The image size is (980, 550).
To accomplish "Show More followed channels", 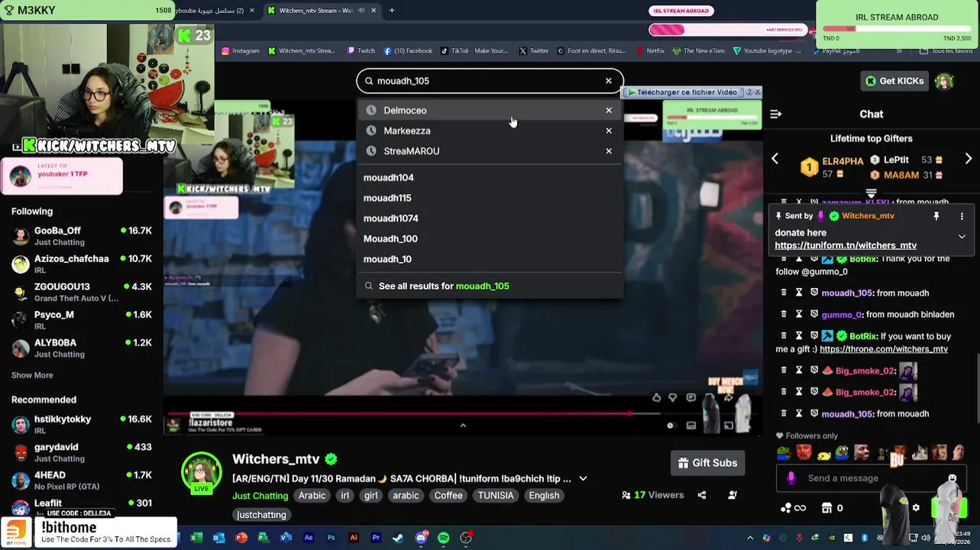I will pos(32,375).
